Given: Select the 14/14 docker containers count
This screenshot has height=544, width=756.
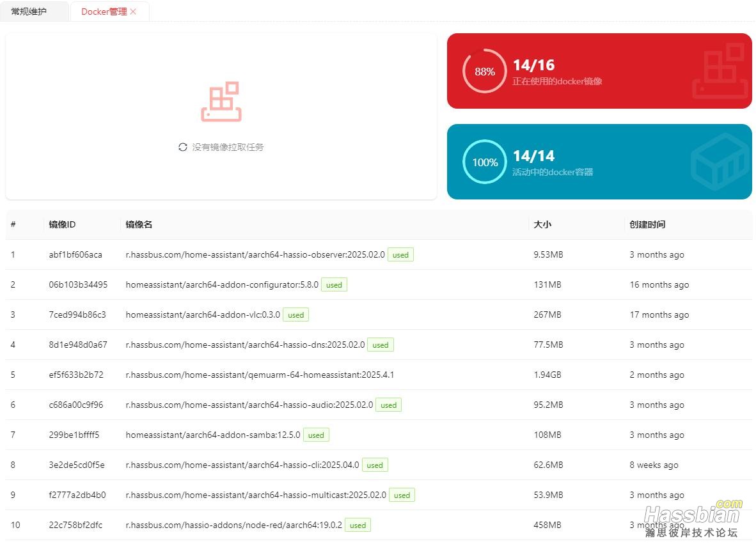Looking at the screenshot, I should pos(533,155).
